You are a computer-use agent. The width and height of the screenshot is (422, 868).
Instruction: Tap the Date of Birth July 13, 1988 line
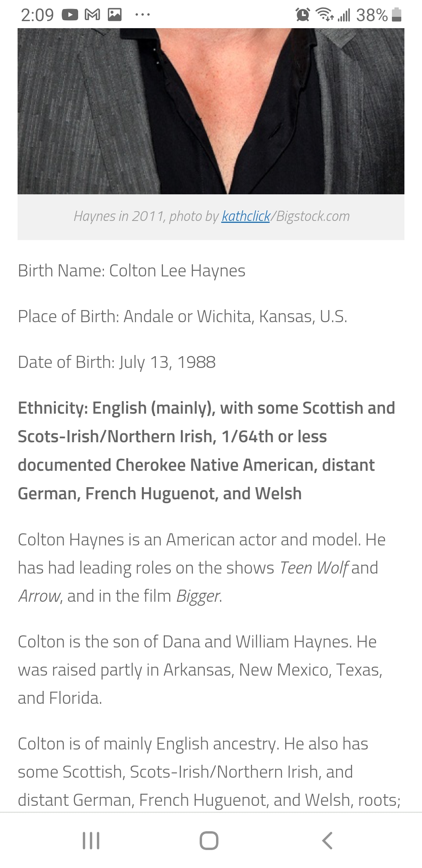pyautogui.click(x=117, y=362)
